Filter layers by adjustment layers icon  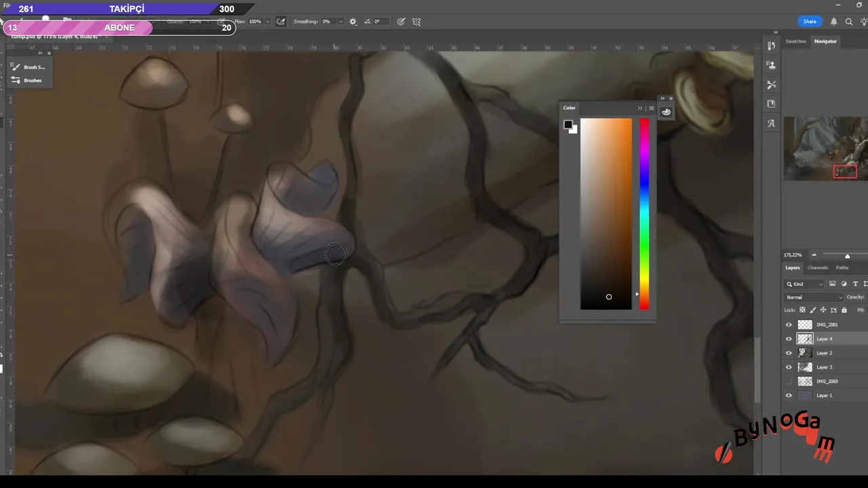point(844,284)
